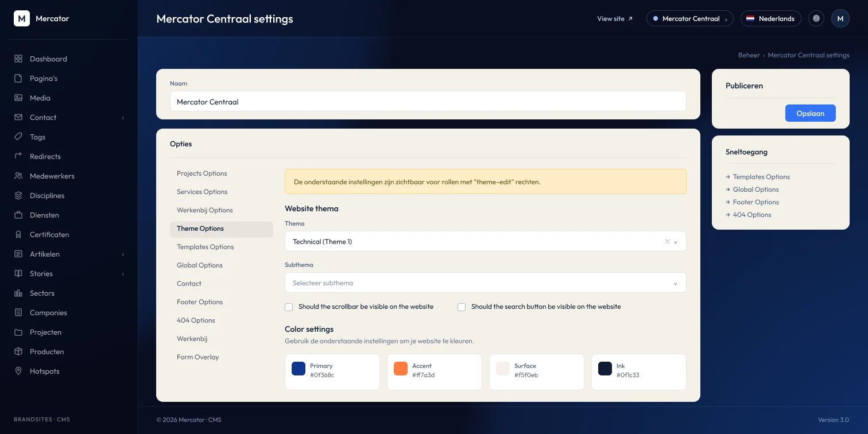Expand the Artikelen sidebar submenu chevron
This screenshot has width=868, height=434.
(123, 254)
